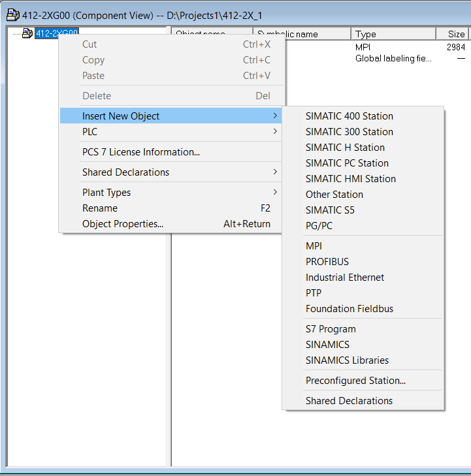Open the Preconfigured Station dialog
The width and height of the screenshot is (471, 476).
pos(363,381)
